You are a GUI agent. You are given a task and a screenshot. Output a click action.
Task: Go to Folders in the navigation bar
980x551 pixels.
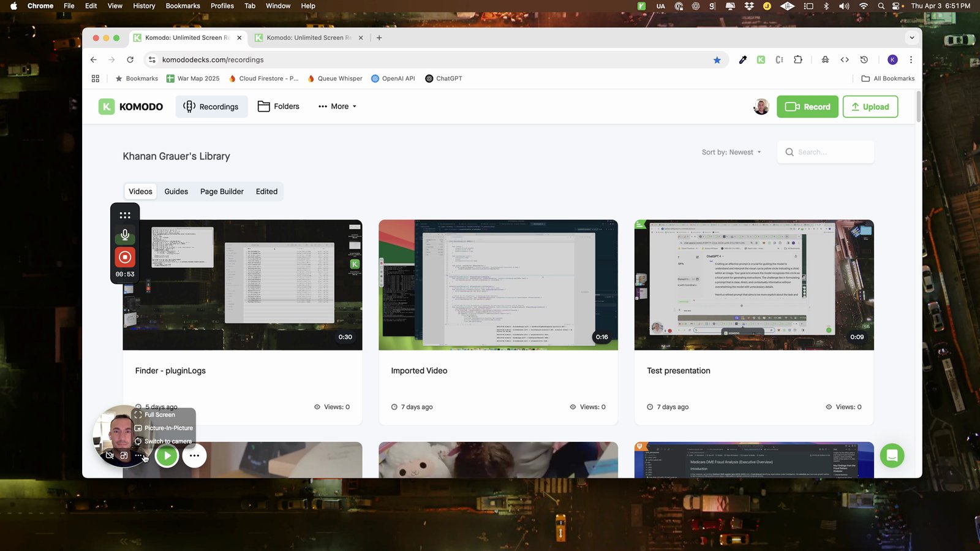pos(279,107)
